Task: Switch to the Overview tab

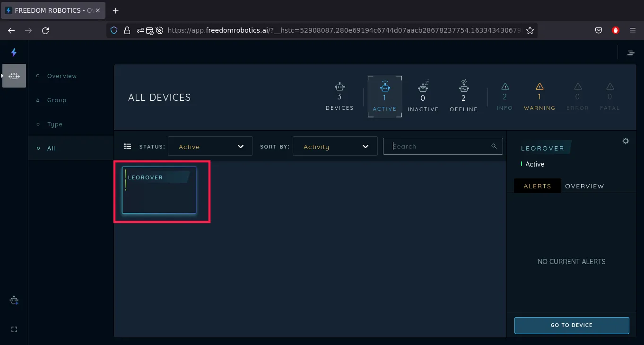Action: (x=584, y=186)
